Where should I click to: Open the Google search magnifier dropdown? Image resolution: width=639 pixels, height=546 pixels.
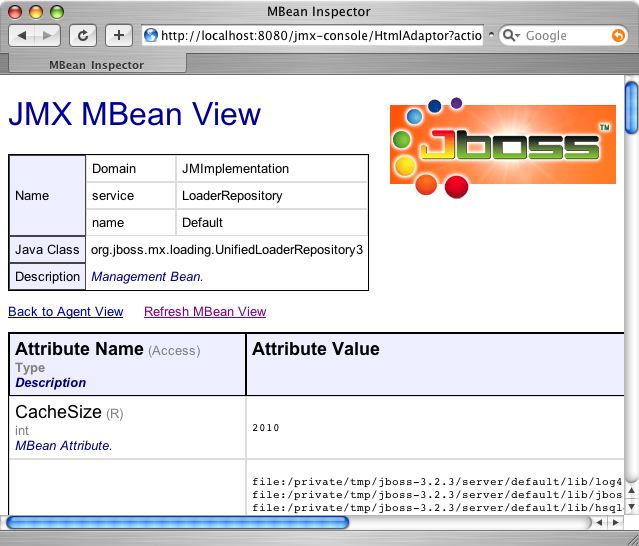coord(511,36)
